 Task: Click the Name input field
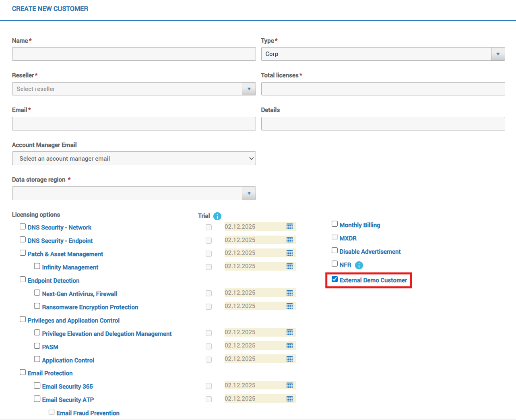coord(134,54)
